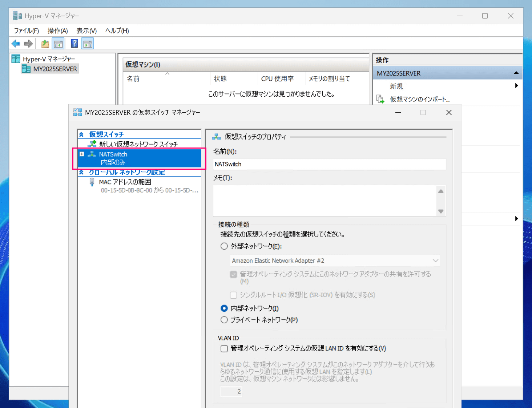Collapse the グローバル ネットワーク設定 section
Image resolution: width=532 pixels, height=408 pixels.
pyautogui.click(x=82, y=172)
